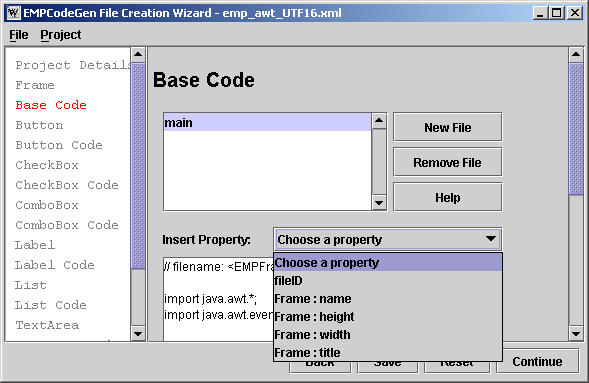Choose 'Frame : width' from the property list

(x=388, y=335)
